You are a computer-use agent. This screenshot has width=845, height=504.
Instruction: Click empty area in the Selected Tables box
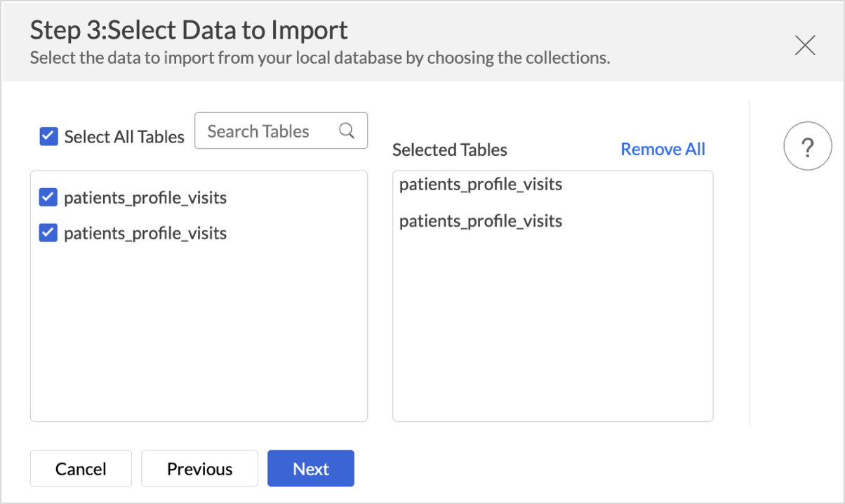[x=552, y=330]
